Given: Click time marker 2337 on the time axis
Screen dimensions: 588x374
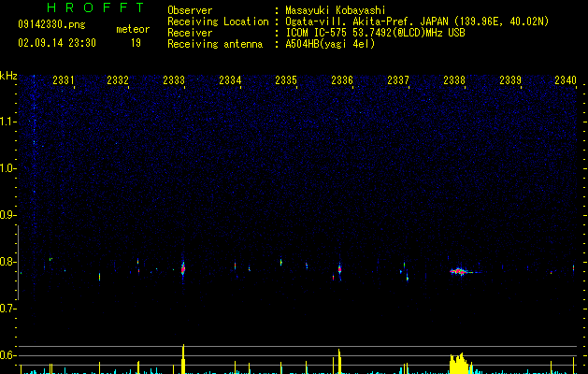Looking at the screenshot, I should click(398, 79).
